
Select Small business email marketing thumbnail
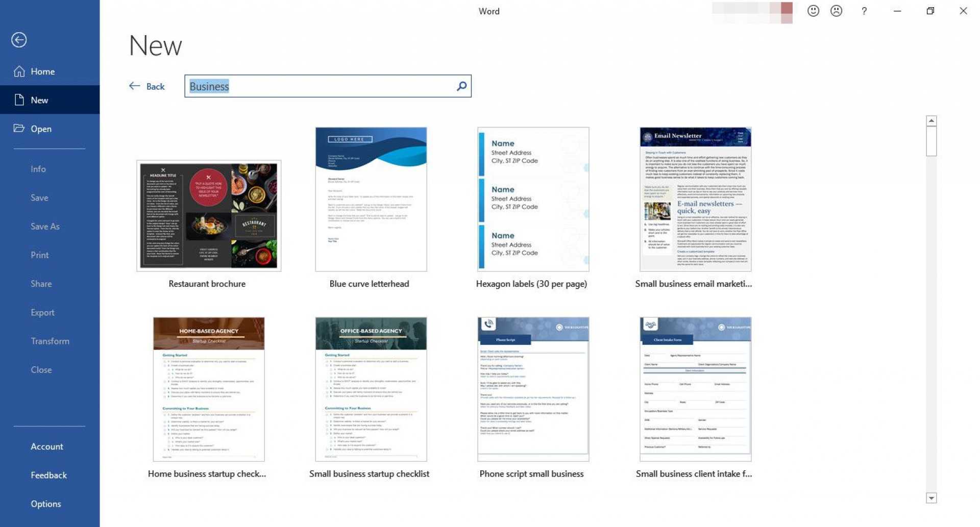click(x=696, y=199)
